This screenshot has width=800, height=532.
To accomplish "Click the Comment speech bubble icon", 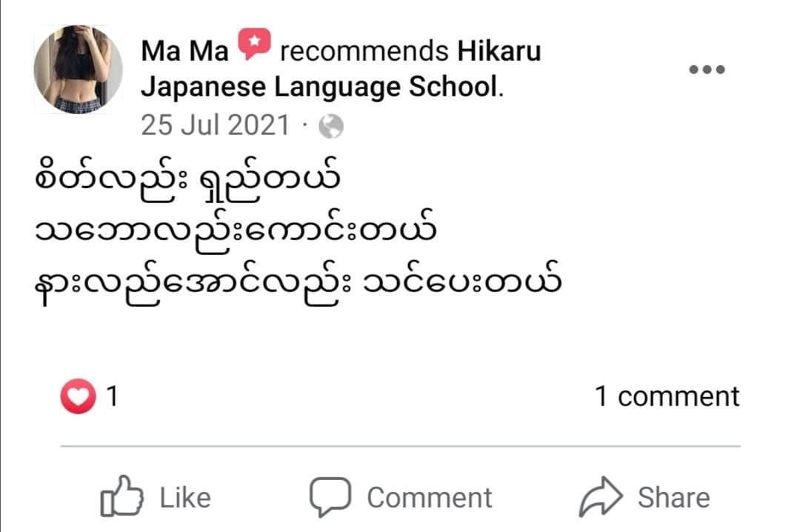I will (x=331, y=495).
